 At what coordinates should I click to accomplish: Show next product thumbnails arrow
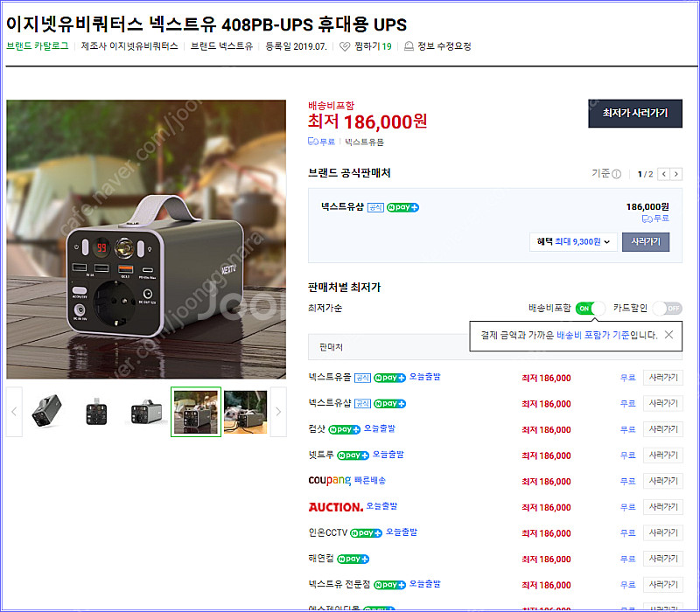click(278, 412)
